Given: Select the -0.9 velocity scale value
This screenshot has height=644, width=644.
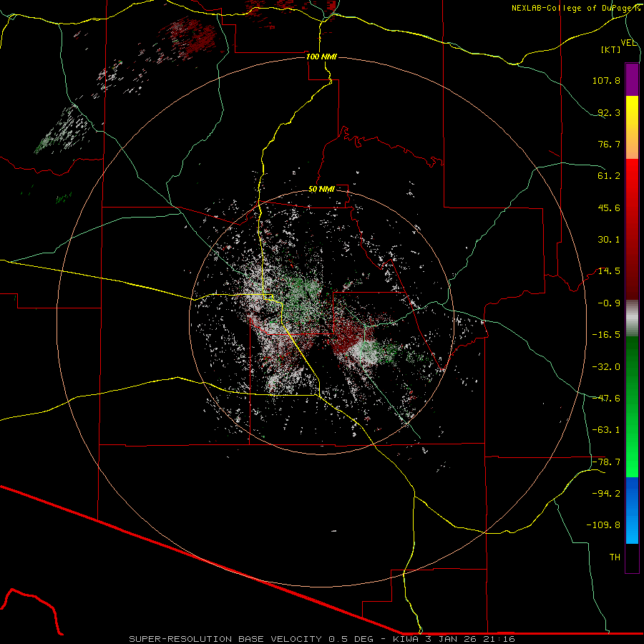Looking at the screenshot, I should [609, 303].
